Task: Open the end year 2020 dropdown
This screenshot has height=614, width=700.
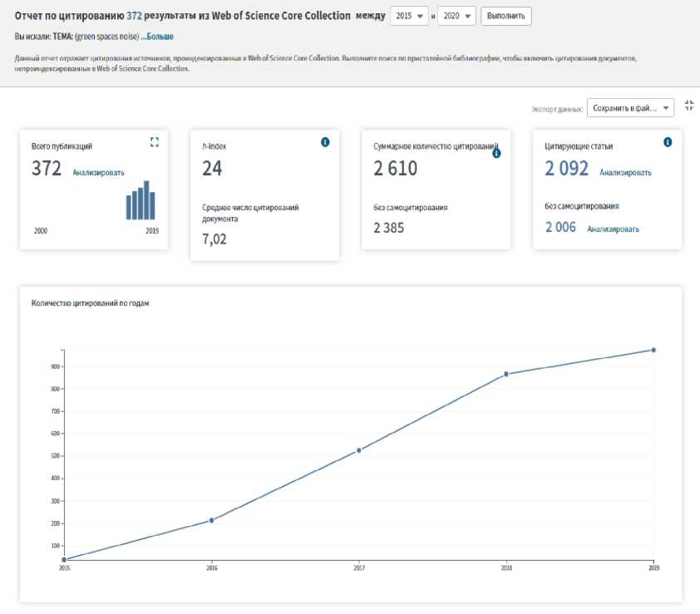Action: [x=456, y=16]
